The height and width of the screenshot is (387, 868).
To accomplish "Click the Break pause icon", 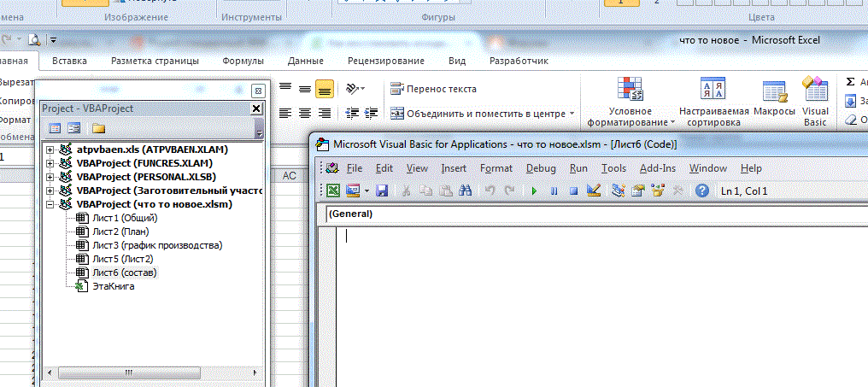I will pyautogui.click(x=554, y=191).
